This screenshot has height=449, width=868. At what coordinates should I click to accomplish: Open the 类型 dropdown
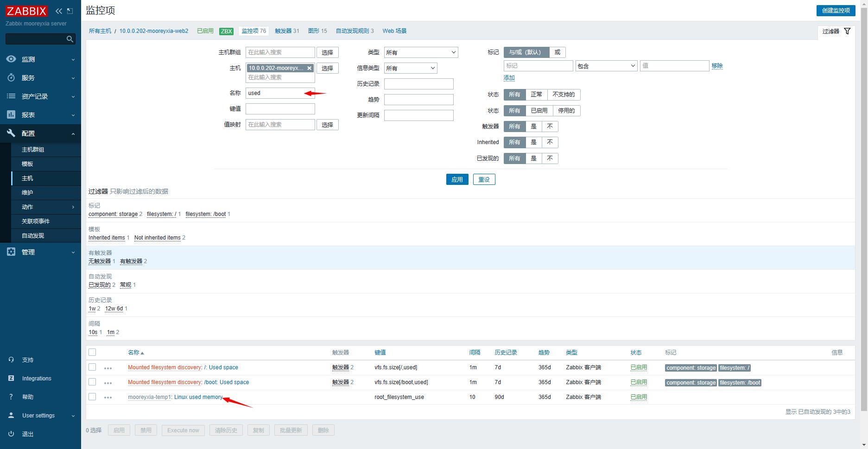coord(421,52)
